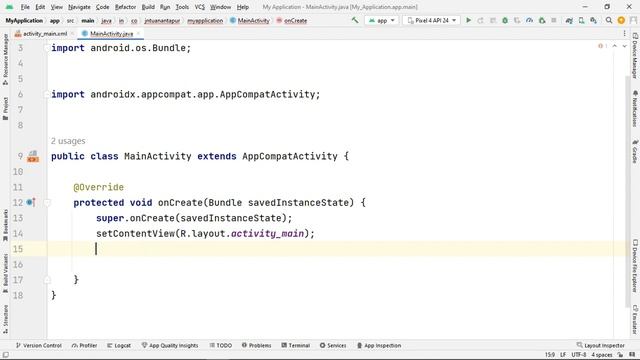640x360 pixels.
Task: Open the Device File Explorer side panel
Action: coord(635,266)
